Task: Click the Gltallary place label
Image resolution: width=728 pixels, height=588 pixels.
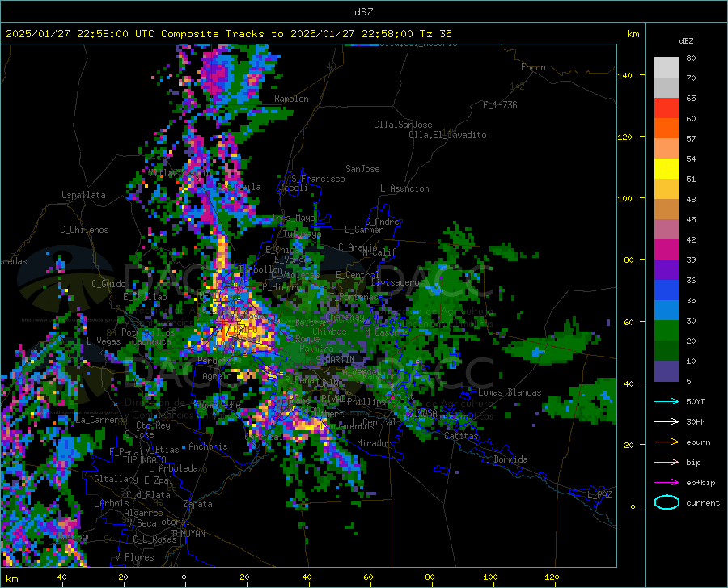Action: [x=116, y=479]
